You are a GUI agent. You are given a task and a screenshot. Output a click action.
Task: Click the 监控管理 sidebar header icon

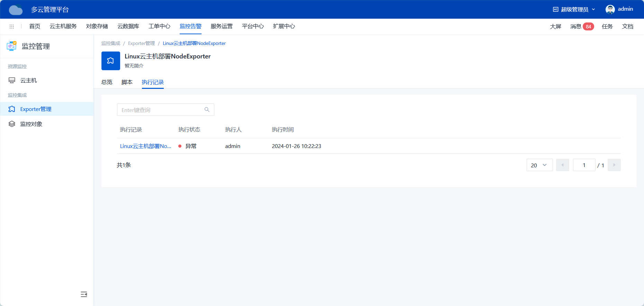point(12,46)
